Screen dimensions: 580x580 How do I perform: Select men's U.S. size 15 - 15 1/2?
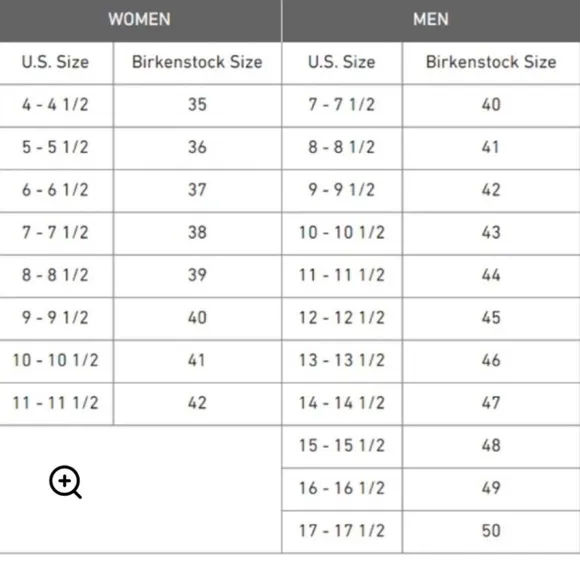[342, 446]
